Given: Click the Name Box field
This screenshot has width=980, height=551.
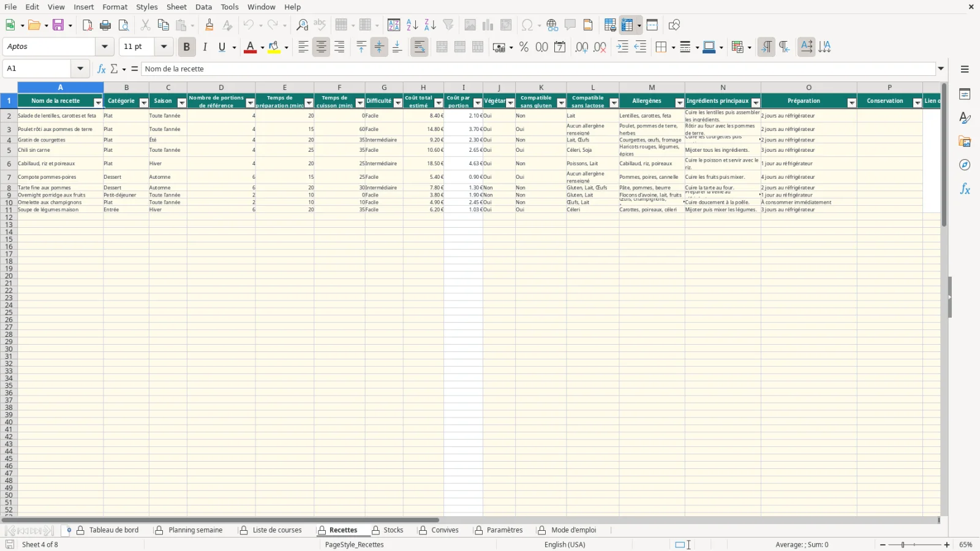Looking at the screenshot, I should [37, 69].
